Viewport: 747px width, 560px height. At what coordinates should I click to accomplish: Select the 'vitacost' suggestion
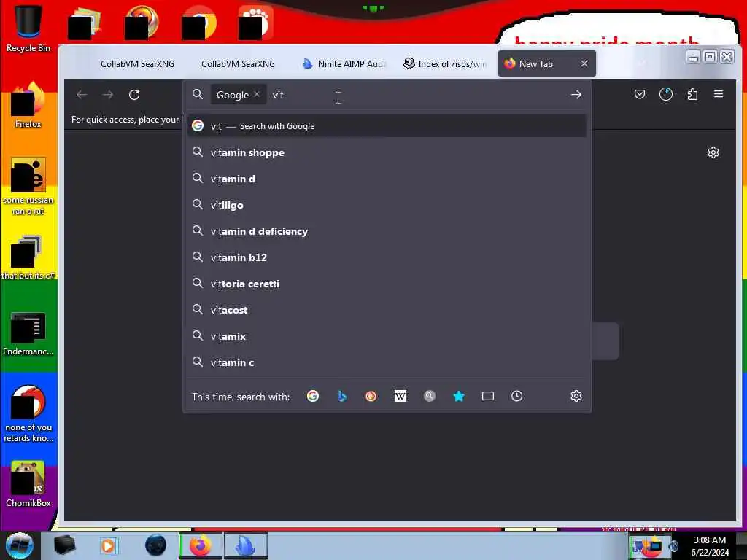click(387, 309)
